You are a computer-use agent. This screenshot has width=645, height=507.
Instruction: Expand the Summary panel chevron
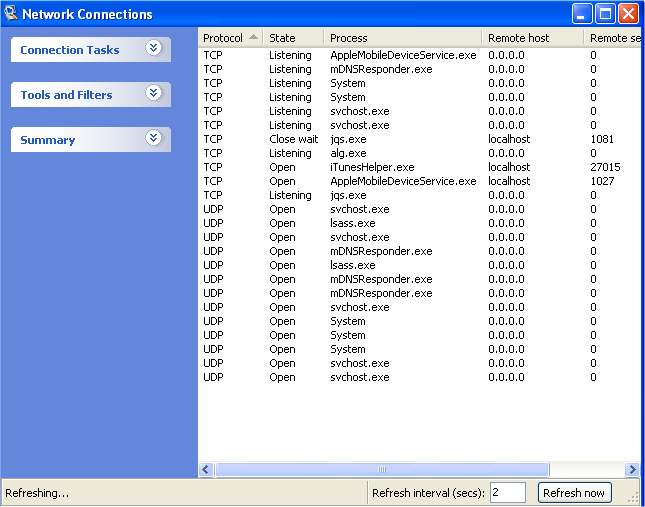tap(153, 138)
